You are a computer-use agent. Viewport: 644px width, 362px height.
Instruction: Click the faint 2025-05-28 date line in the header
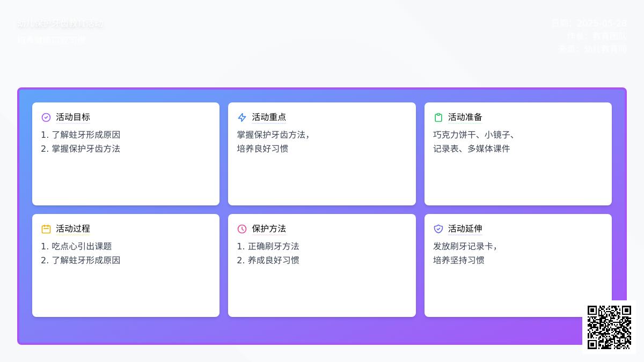589,24
